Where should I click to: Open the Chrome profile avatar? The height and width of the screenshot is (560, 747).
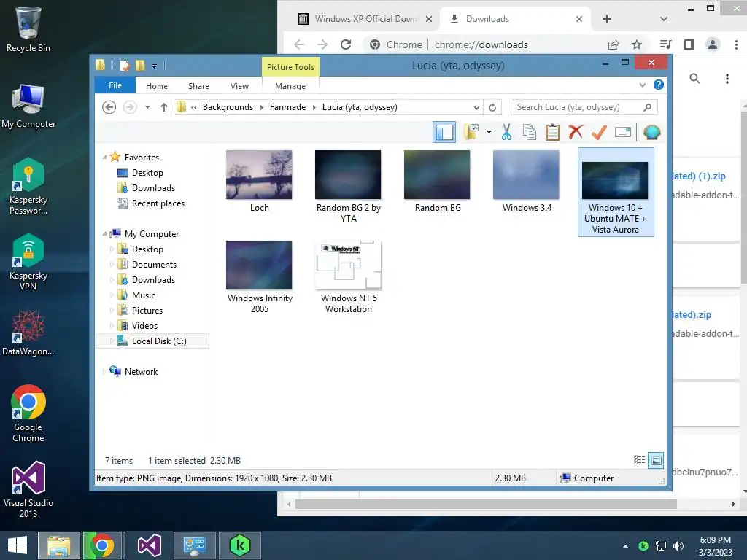[x=712, y=44]
